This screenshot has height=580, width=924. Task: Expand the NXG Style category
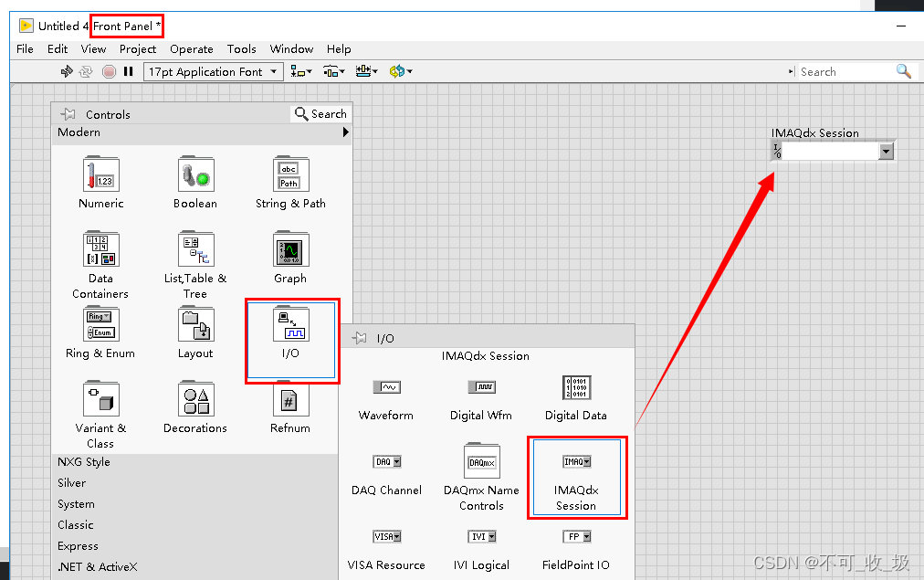point(84,461)
